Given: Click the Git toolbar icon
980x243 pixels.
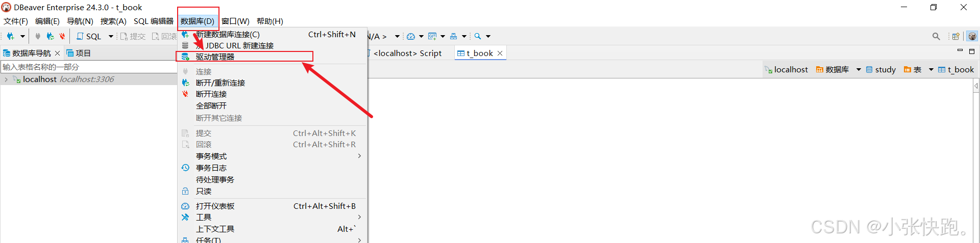Looking at the screenshot, I should pyautogui.click(x=432, y=36).
